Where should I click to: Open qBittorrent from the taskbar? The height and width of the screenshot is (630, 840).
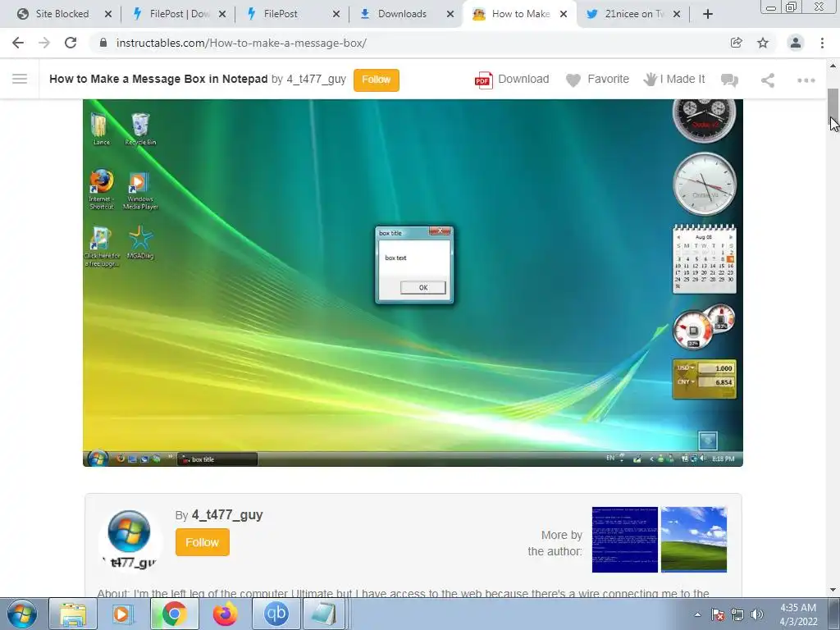[x=276, y=614]
